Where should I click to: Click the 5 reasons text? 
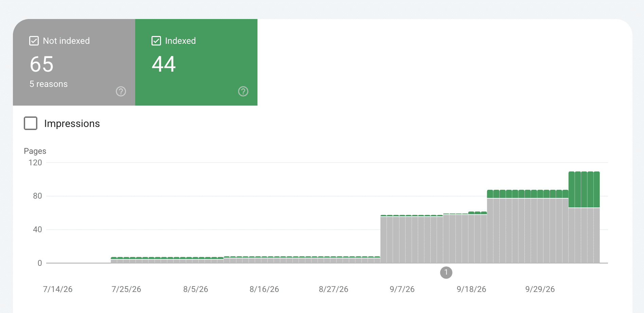click(49, 84)
